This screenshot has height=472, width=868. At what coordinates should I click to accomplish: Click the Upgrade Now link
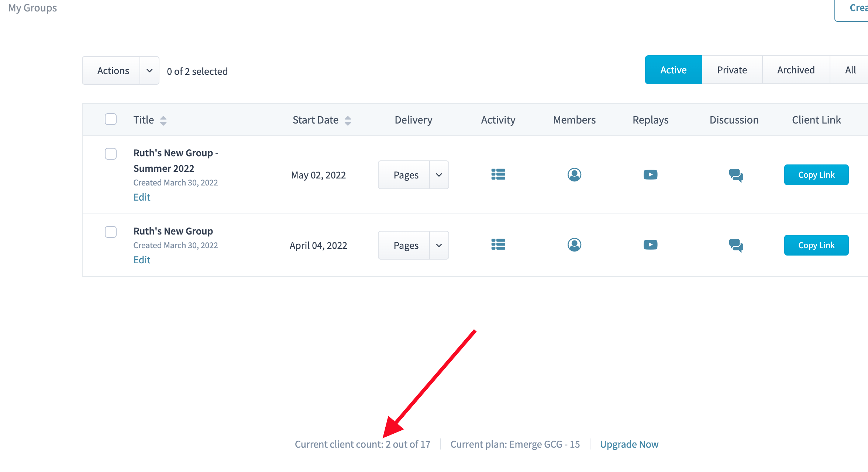coord(629,444)
